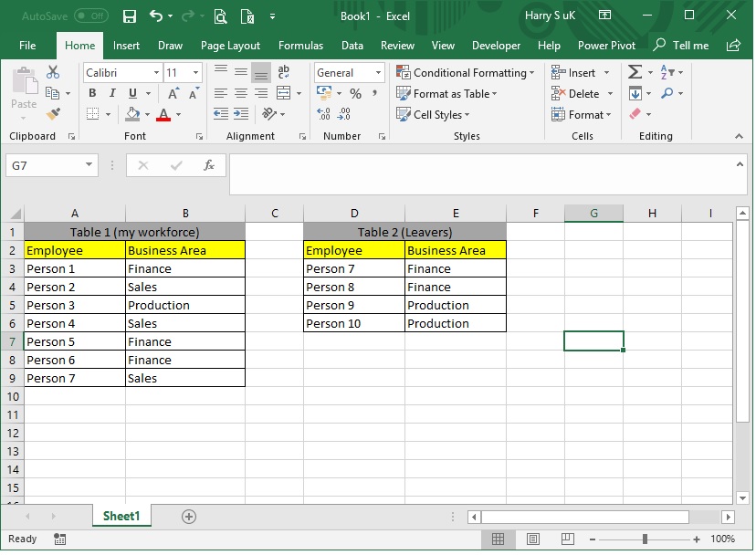Apply Percent Style

click(x=356, y=93)
